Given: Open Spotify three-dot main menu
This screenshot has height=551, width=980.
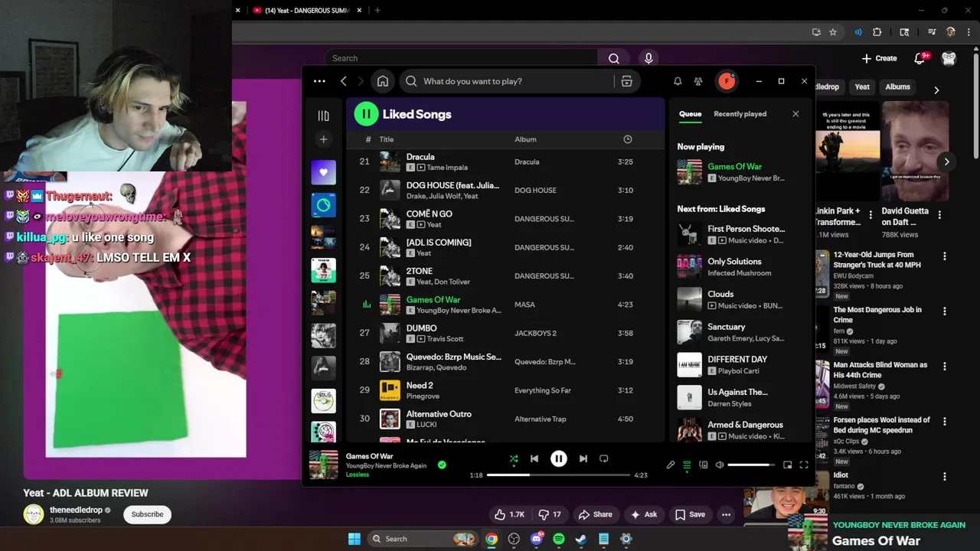Looking at the screenshot, I should [x=319, y=81].
